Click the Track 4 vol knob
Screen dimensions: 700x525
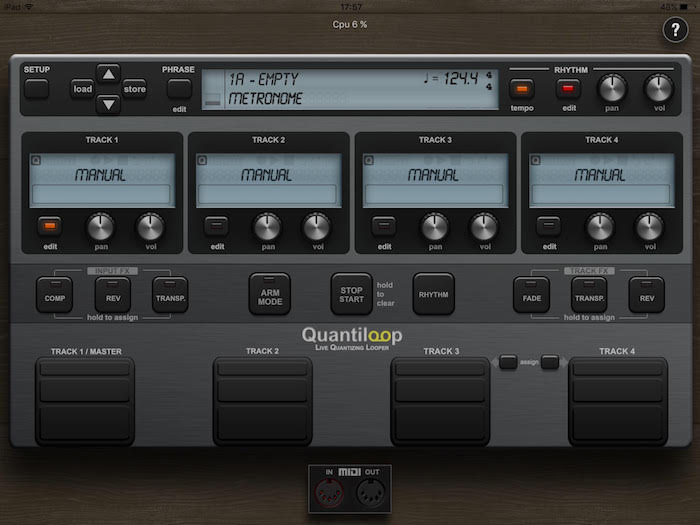(650, 227)
